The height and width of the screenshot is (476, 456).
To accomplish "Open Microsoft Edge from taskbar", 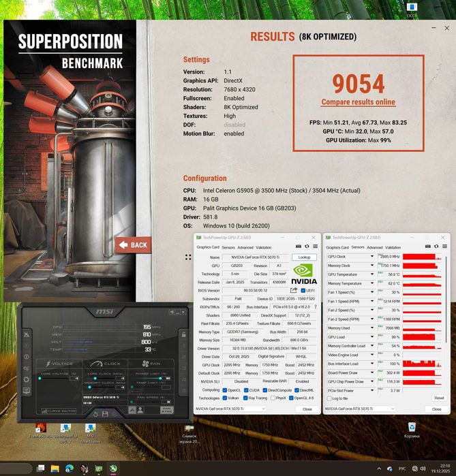I will pyautogui.click(x=70, y=469).
